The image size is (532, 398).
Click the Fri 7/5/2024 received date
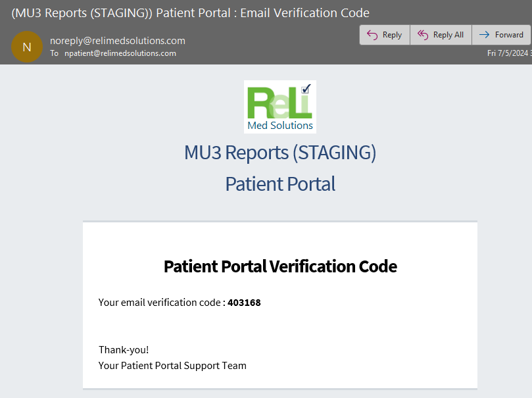509,53
